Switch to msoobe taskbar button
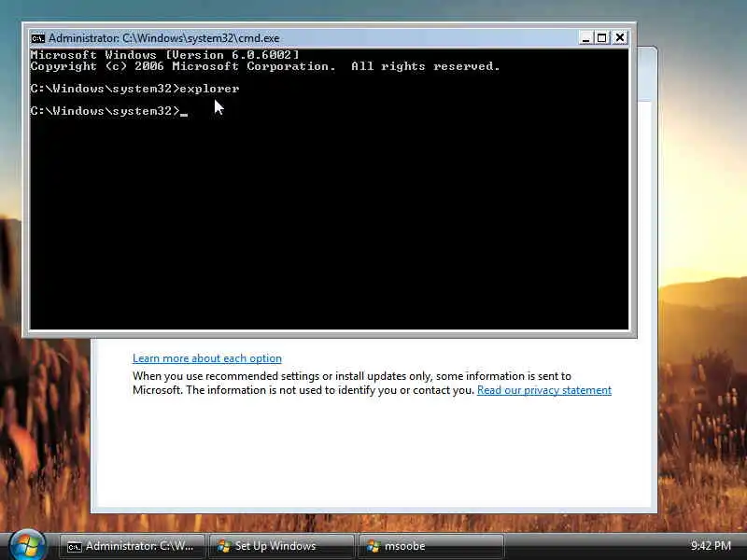747x560 pixels. [430, 546]
